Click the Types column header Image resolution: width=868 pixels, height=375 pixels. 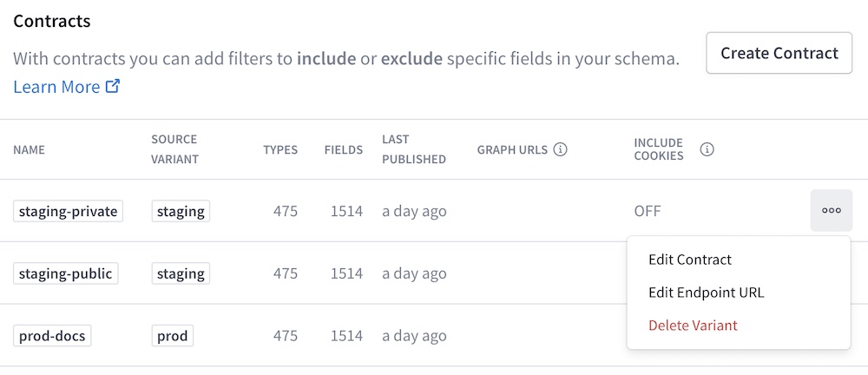(280, 149)
